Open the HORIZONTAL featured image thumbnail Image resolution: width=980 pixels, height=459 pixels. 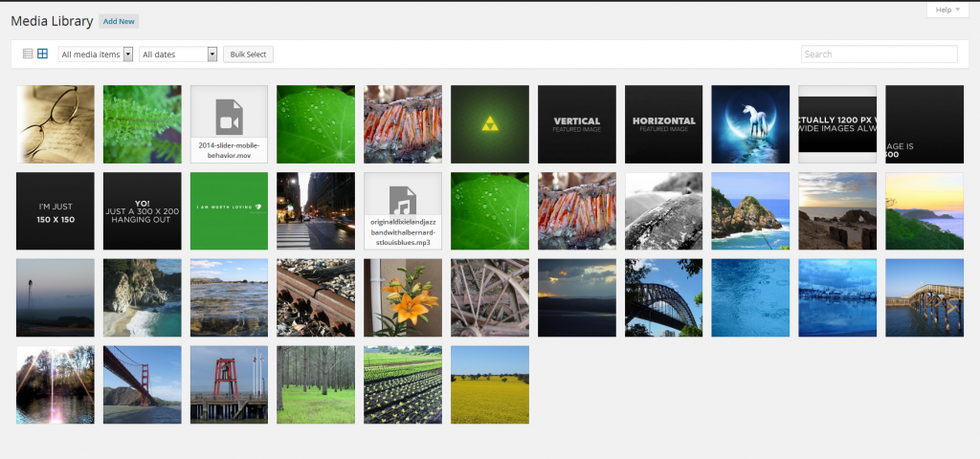click(x=664, y=124)
